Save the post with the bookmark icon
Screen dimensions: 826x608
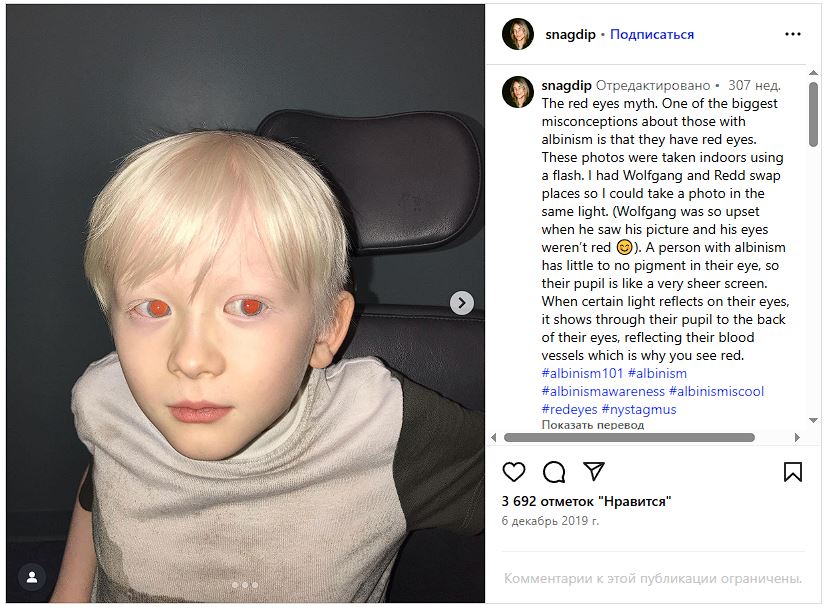point(792,472)
